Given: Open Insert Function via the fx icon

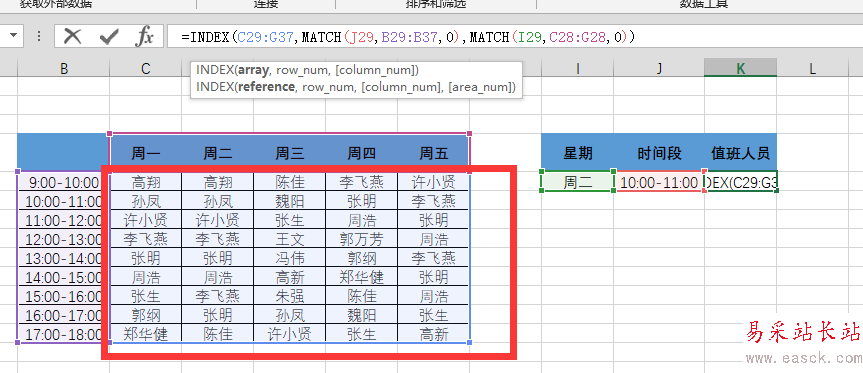Looking at the screenshot, I should [x=145, y=37].
